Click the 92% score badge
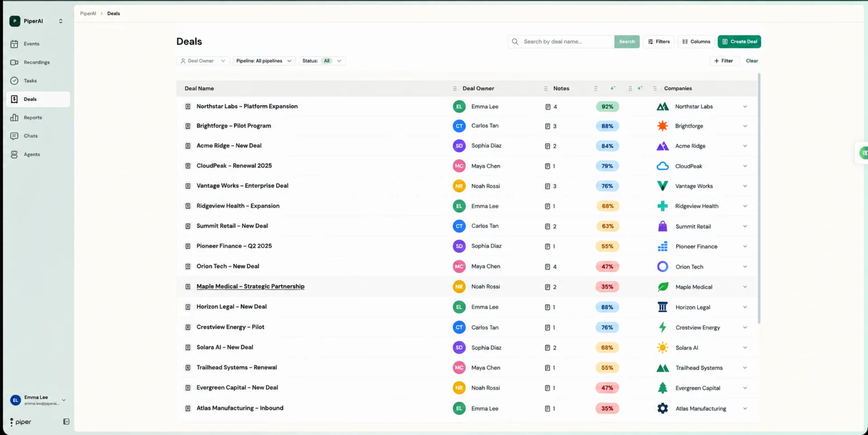Image resolution: width=868 pixels, height=435 pixels. [x=607, y=107]
